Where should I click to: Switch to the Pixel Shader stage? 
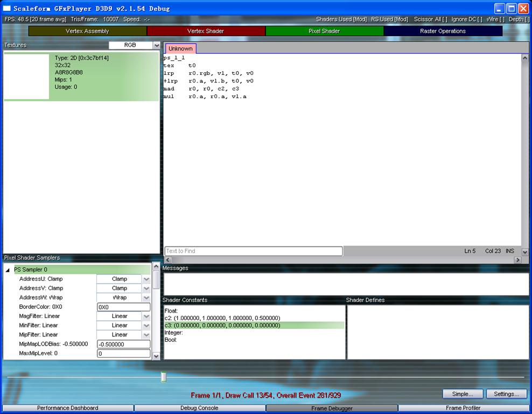324,31
